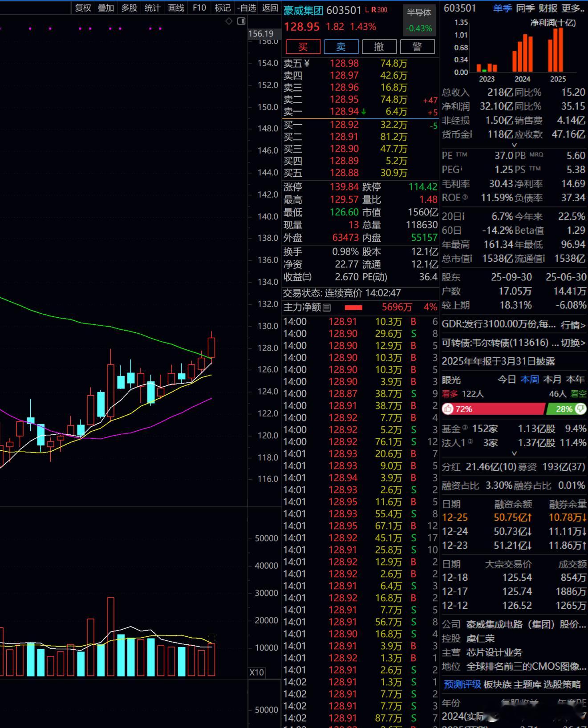
Task: Click the red 72% bullish sentiment bar
Action: pyautogui.click(x=494, y=409)
